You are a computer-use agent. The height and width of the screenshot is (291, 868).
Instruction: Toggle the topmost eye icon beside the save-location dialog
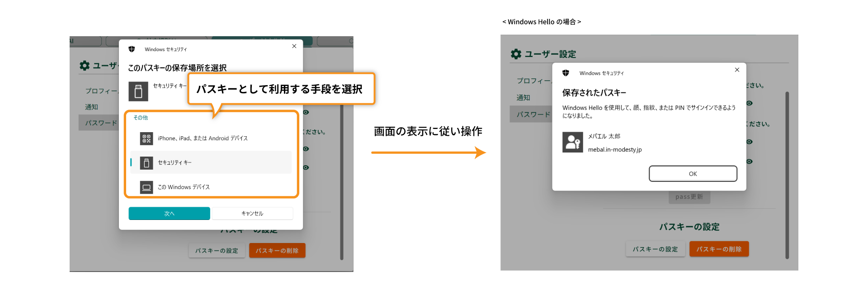coord(306,112)
